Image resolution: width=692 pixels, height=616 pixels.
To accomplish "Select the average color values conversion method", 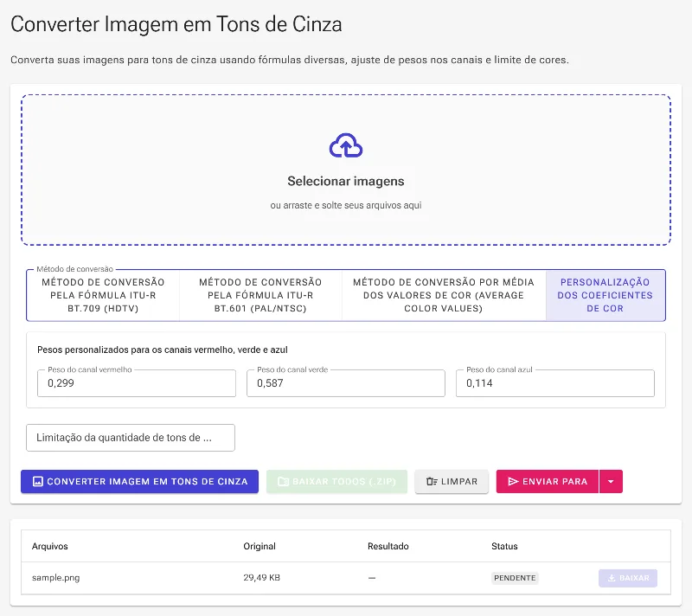I will pyautogui.click(x=444, y=295).
